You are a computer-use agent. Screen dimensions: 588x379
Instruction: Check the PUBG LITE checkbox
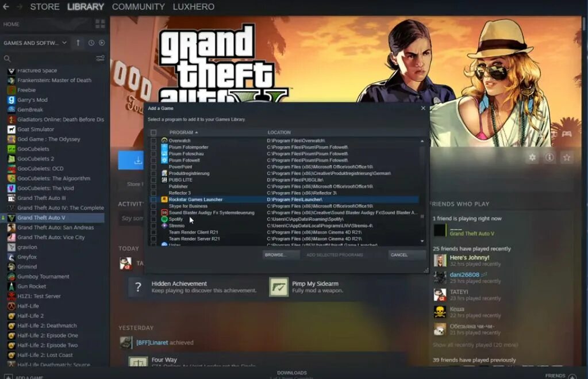153,180
